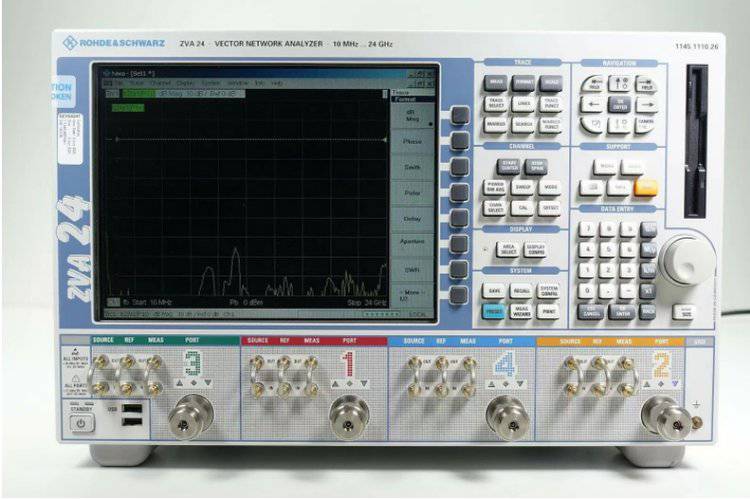Hit the CHAN SELECT key

point(496,208)
